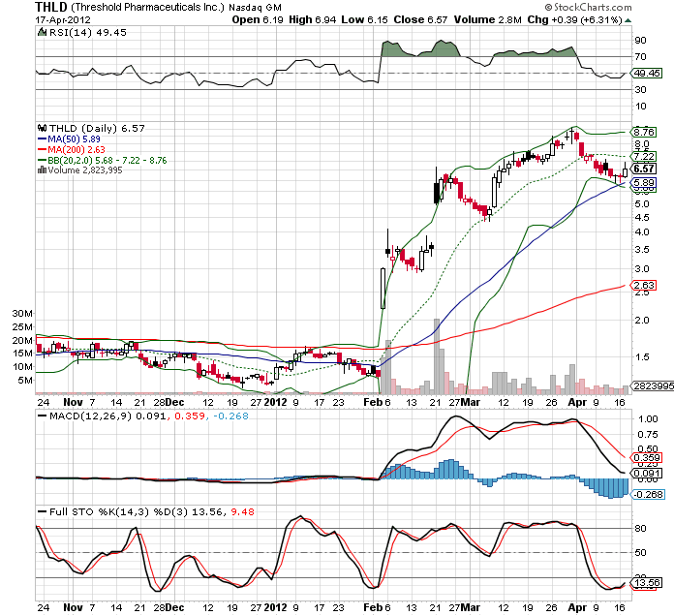The height and width of the screenshot is (616, 674).
Task: Click Apr on the stochastic panel date axis
Action: (x=577, y=607)
